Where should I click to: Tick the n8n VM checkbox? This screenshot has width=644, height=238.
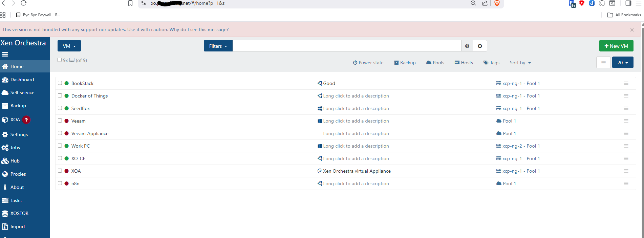pos(60,183)
